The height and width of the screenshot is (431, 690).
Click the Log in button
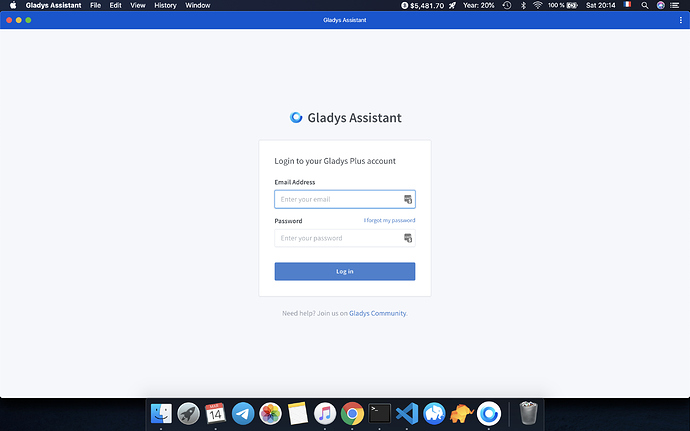pyautogui.click(x=345, y=272)
